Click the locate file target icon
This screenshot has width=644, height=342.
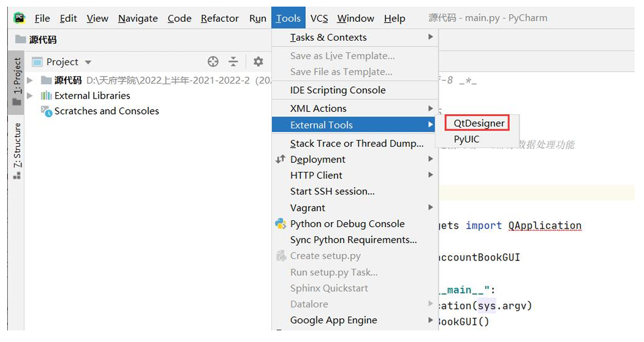click(x=213, y=62)
